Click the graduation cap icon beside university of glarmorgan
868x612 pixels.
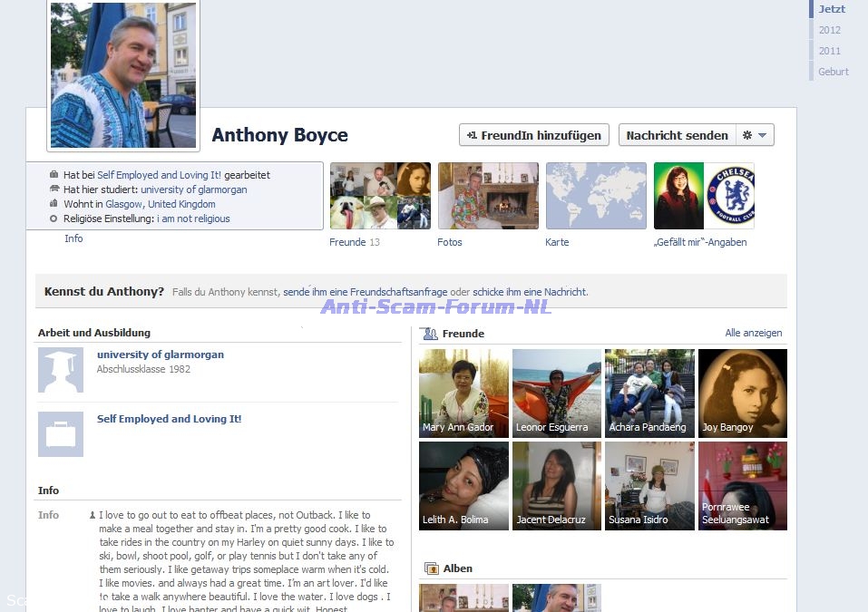61,370
